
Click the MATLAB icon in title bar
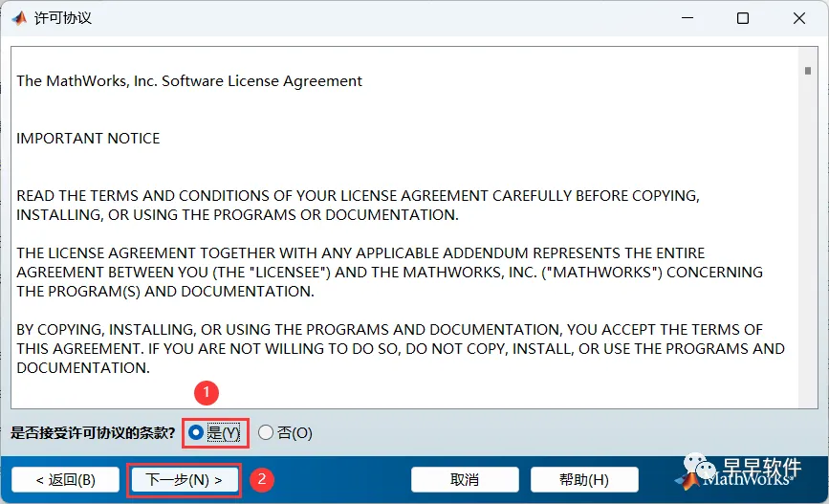[19, 18]
